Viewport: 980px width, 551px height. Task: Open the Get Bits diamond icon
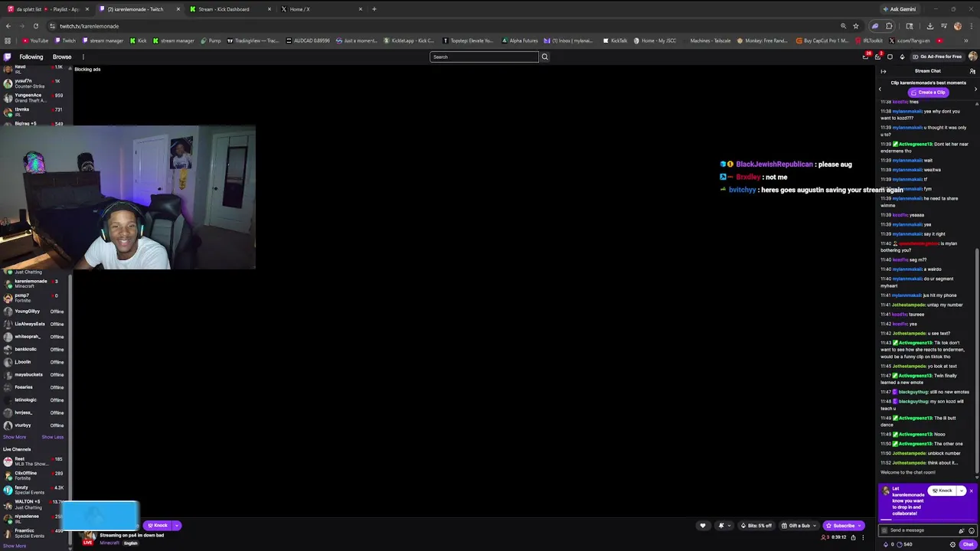point(902,57)
